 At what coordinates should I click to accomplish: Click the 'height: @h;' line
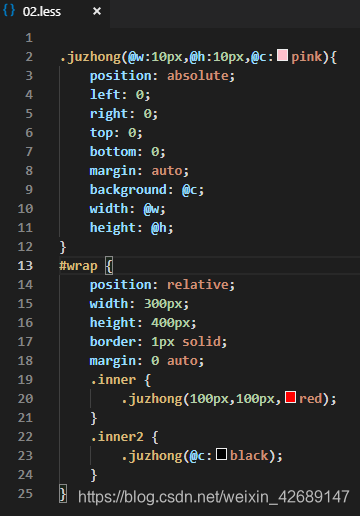click(x=132, y=228)
